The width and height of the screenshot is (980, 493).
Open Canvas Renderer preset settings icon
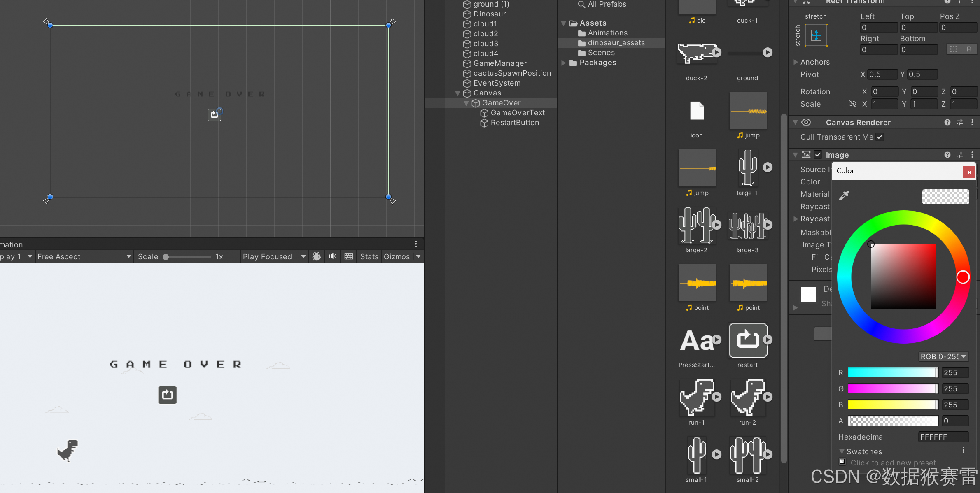point(960,122)
